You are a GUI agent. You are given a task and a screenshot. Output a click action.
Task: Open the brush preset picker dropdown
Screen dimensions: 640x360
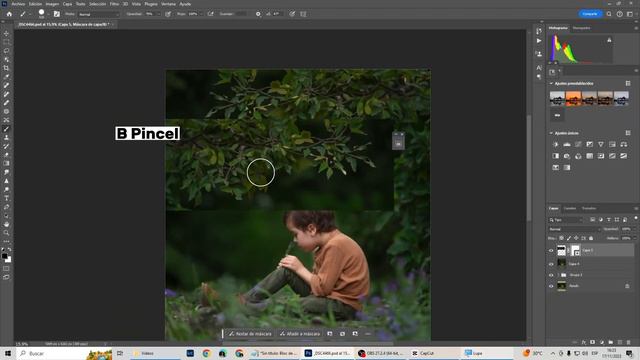click(48, 14)
